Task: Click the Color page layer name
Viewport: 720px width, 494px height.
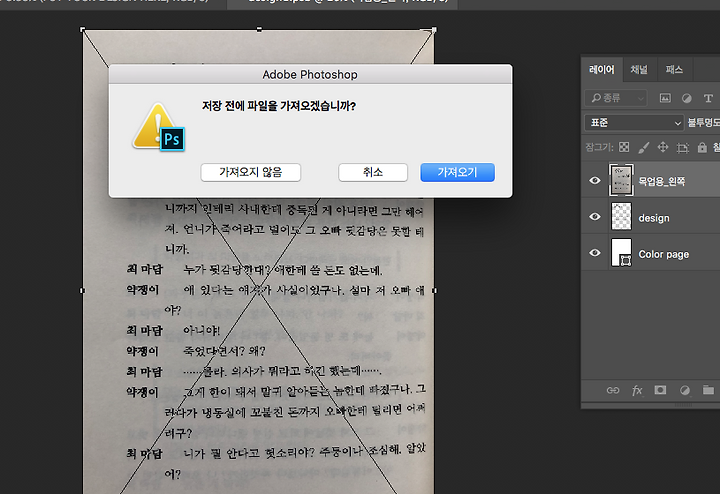Action: tap(664, 254)
